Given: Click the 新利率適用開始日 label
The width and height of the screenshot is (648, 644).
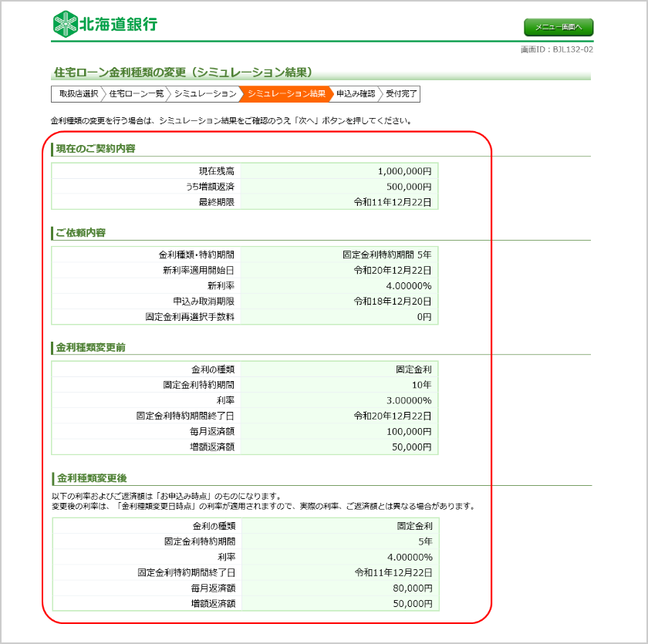Looking at the screenshot, I should pyautogui.click(x=198, y=270).
